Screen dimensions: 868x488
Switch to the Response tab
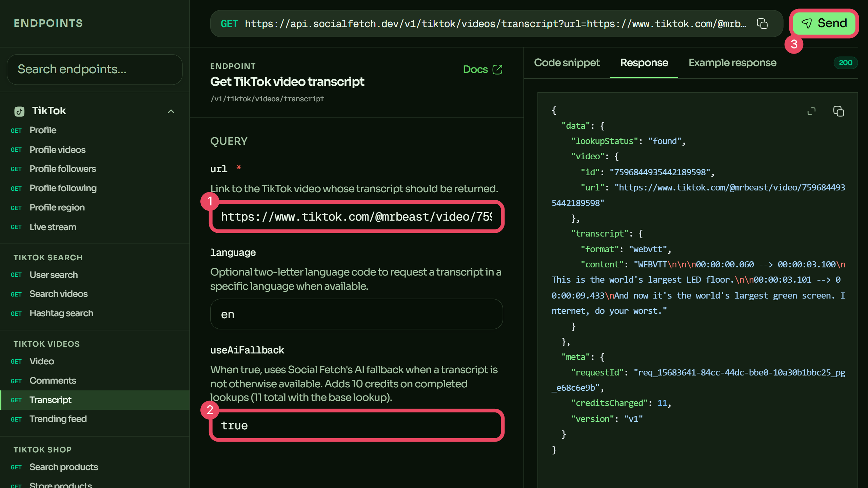point(644,63)
